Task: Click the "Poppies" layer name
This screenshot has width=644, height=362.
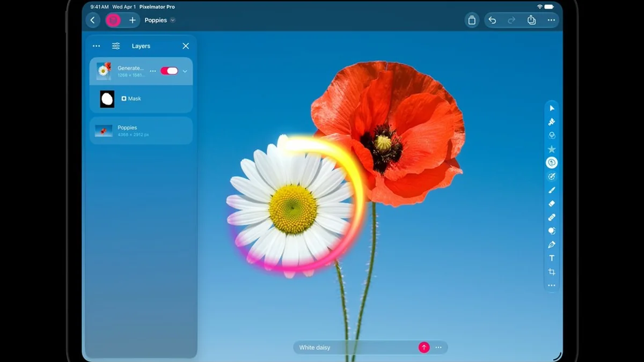Action: click(x=127, y=128)
